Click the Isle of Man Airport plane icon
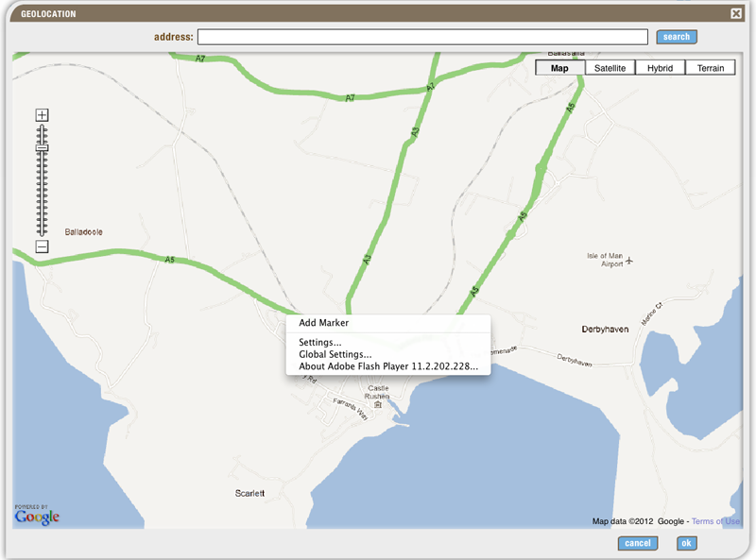This screenshot has width=756, height=560. (x=629, y=262)
